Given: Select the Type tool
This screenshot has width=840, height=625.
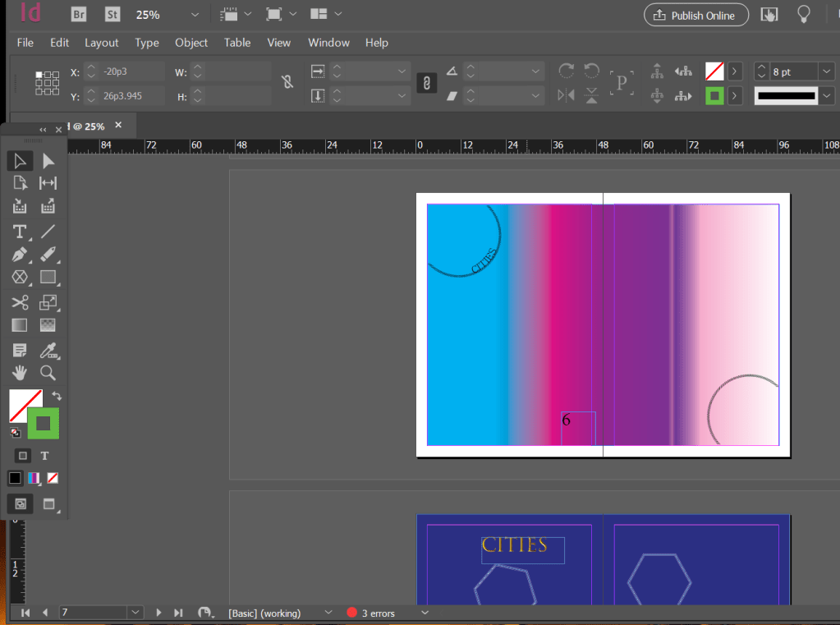Looking at the screenshot, I should [x=20, y=232].
